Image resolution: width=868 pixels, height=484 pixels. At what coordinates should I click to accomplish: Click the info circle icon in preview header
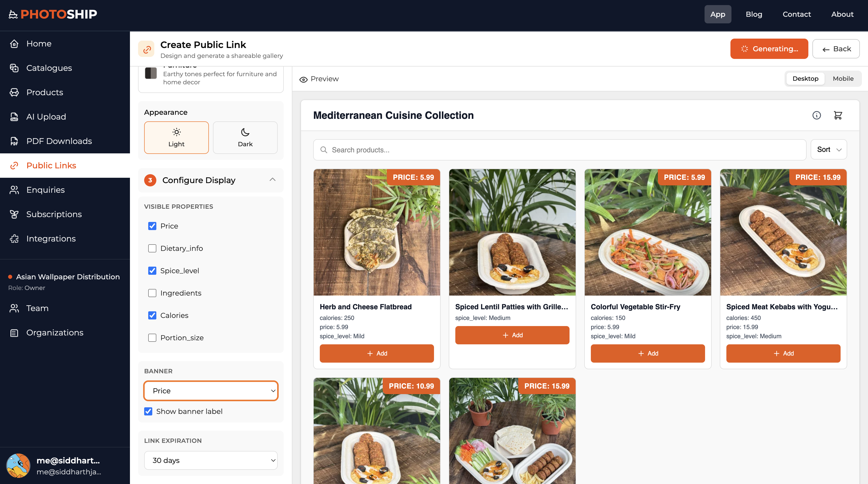(x=816, y=115)
